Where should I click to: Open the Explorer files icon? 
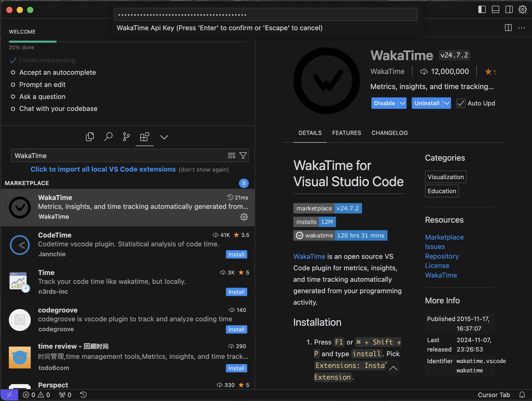pyautogui.click(x=90, y=137)
